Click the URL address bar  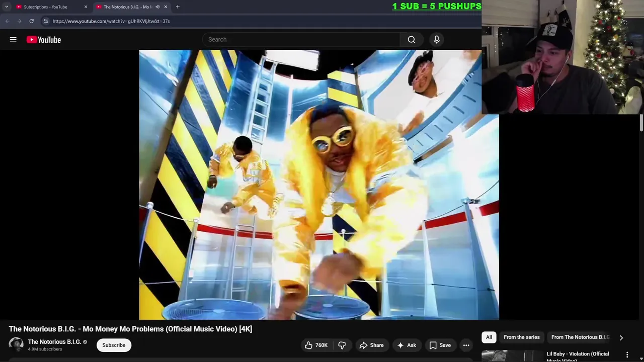[x=262, y=21]
